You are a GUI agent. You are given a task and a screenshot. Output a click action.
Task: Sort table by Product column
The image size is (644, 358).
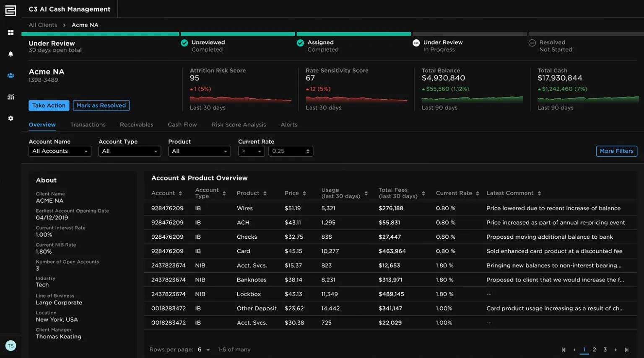click(x=265, y=193)
